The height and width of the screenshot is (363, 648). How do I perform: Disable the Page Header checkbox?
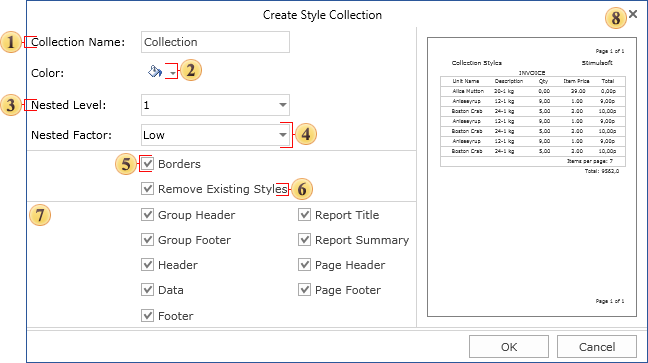coord(304,265)
